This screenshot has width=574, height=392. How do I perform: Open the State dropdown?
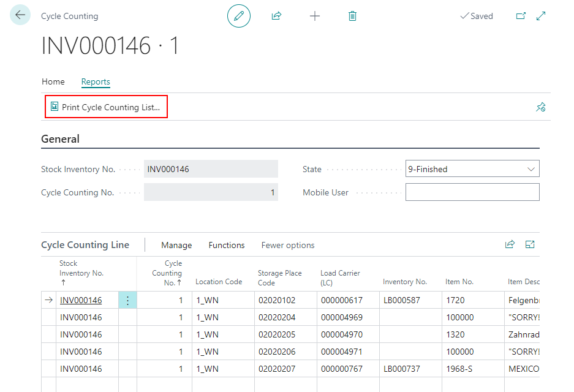472,169
